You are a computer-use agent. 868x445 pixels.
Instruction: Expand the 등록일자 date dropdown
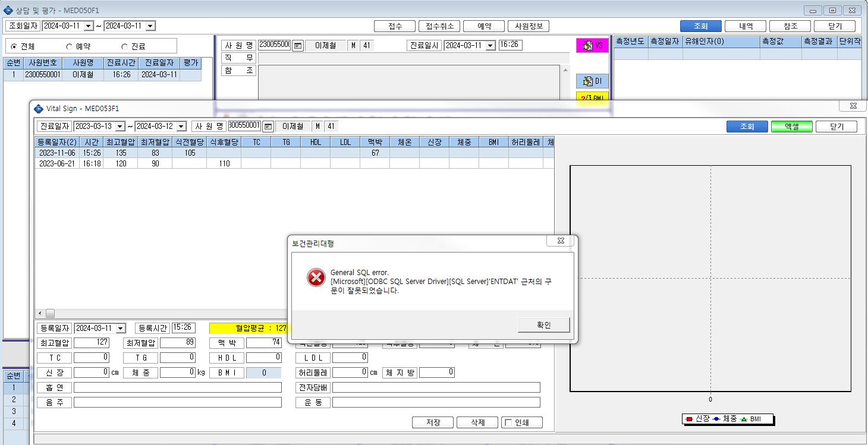tap(121, 329)
